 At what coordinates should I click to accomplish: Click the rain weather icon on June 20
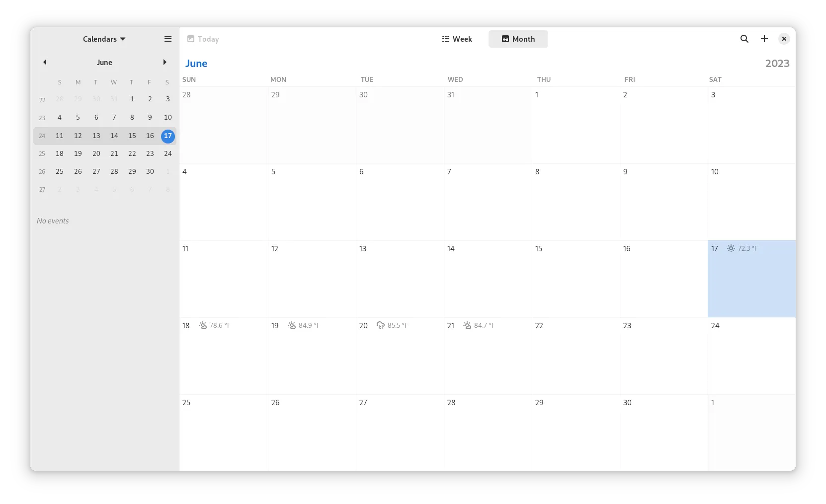(x=381, y=325)
